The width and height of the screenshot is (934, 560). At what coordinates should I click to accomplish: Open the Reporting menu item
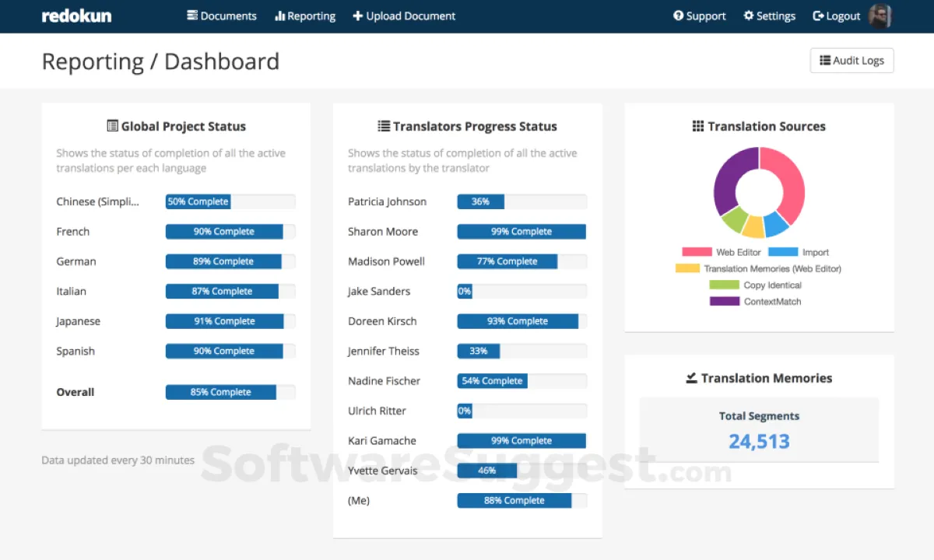pyautogui.click(x=305, y=16)
